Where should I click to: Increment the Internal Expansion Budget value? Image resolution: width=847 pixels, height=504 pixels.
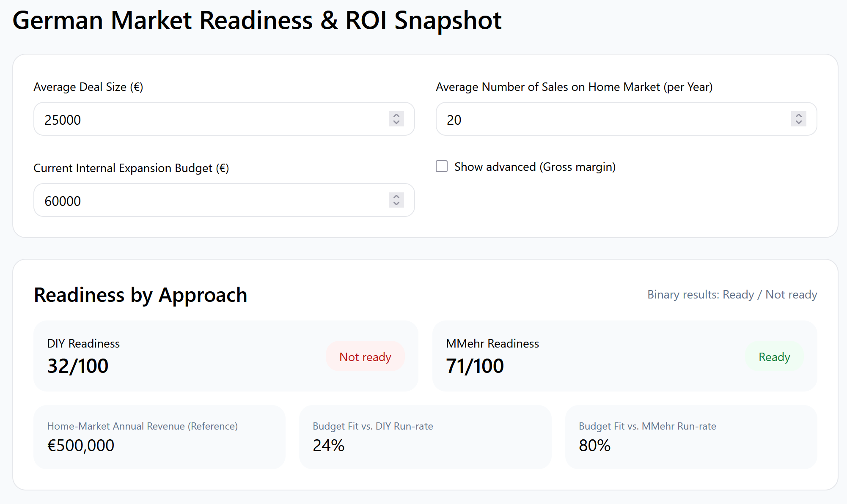coord(396,196)
